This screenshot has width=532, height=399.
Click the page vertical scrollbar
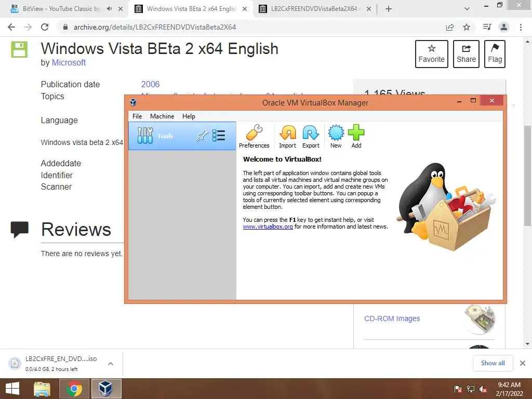tap(527, 176)
